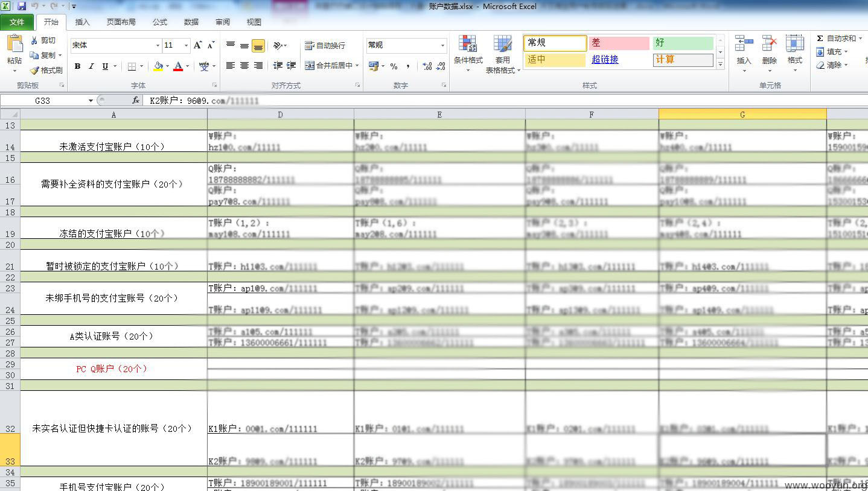Screen dimensions: 868x491
Task: Apply red font color A
Action: 178,66
